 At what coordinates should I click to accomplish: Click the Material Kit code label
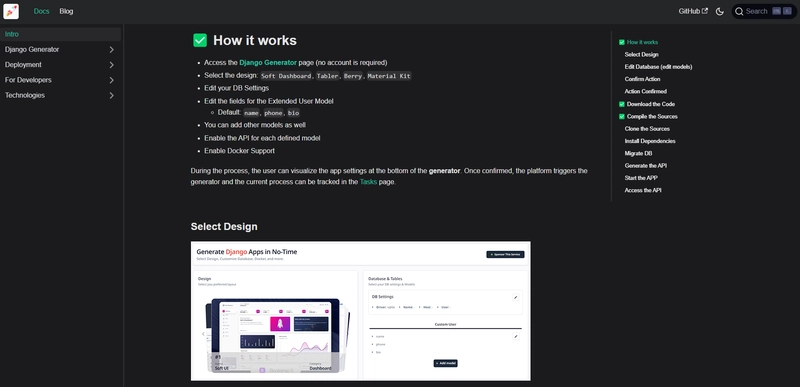(389, 76)
